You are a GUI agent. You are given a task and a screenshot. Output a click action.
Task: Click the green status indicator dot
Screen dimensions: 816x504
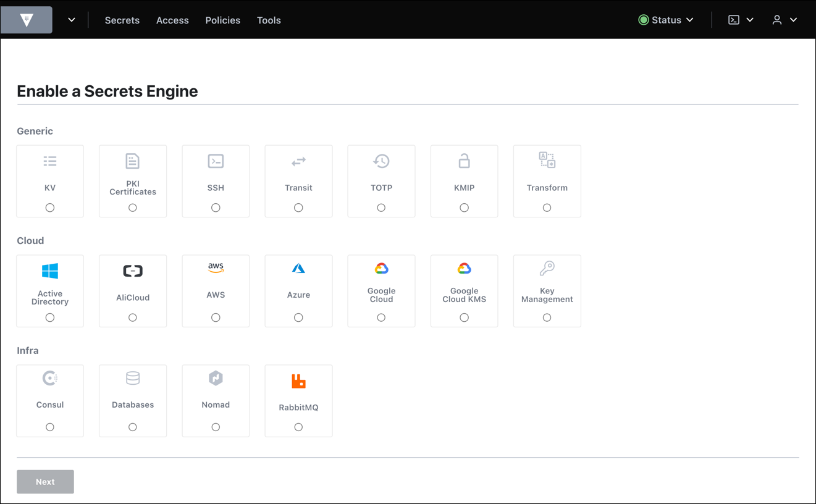click(643, 19)
